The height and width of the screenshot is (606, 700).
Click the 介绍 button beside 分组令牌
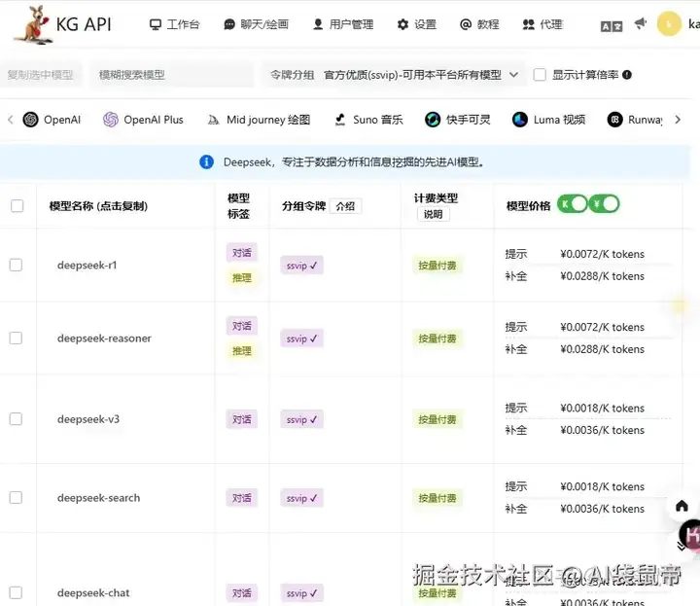point(345,206)
